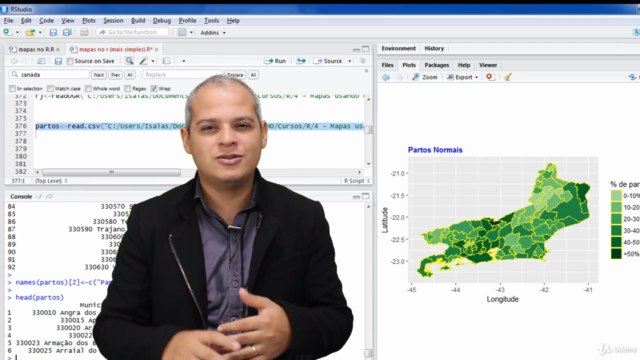The height and width of the screenshot is (360, 640).
Task: Switch to the Viewer tab
Action: (x=488, y=65)
